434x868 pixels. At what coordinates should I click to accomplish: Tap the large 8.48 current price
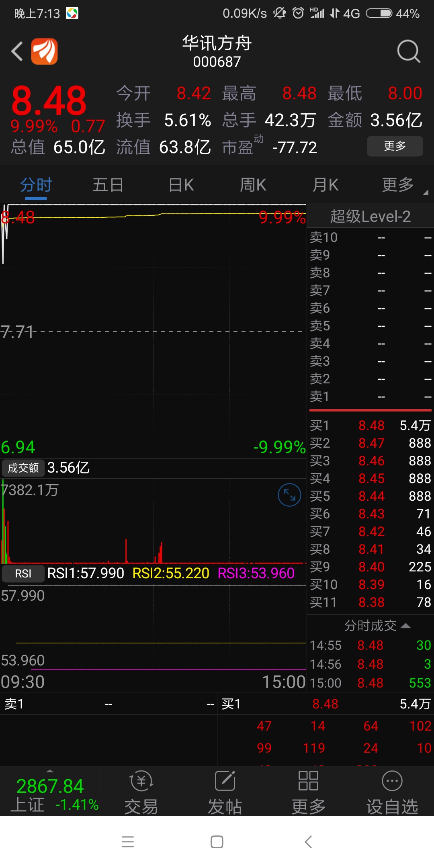[49, 100]
